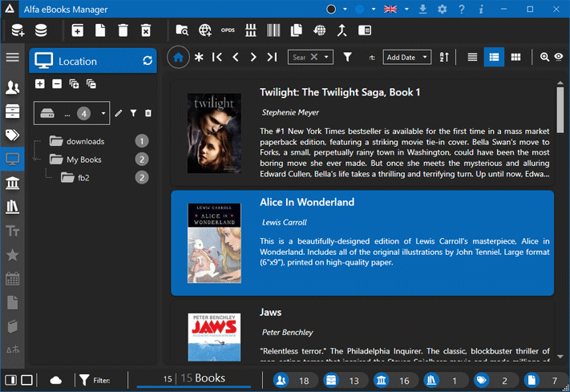The image size is (570, 392).
Task: Refresh the Location panel
Action: (x=147, y=61)
